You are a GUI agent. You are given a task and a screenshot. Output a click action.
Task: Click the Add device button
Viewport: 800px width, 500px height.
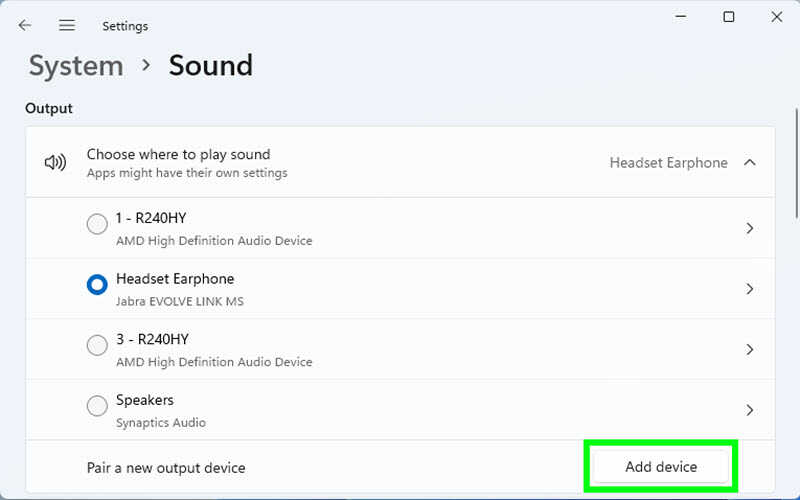pyautogui.click(x=661, y=466)
